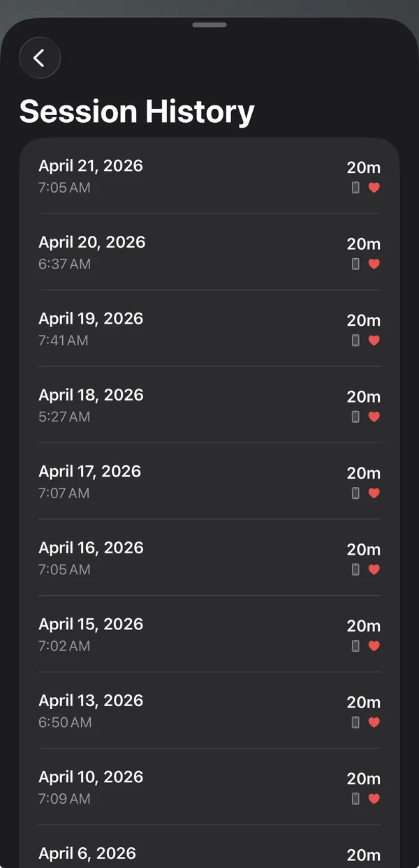The image size is (419, 868).
Task: Tap the phone icon on April 21 session
Action: pyautogui.click(x=356, y=187)
